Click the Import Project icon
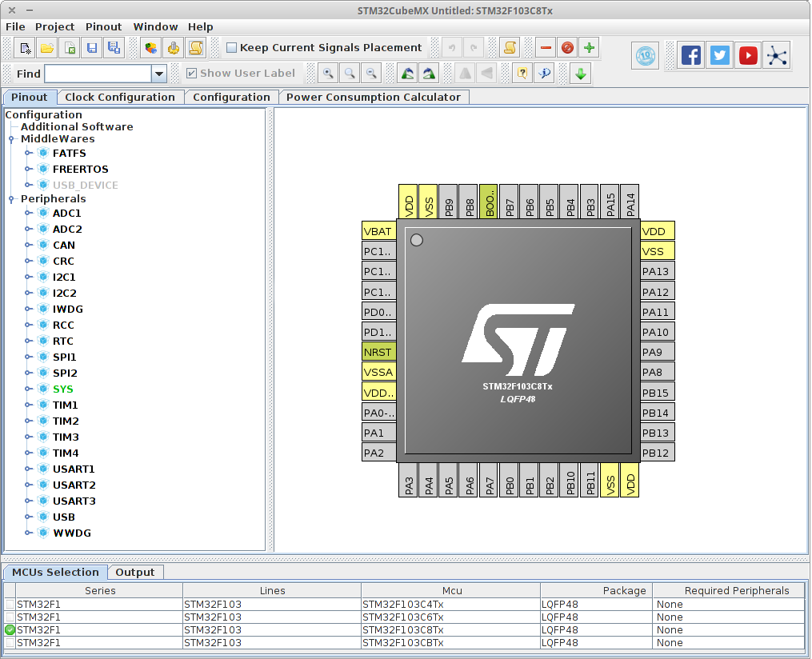The width and height of the screenshot is (812, 659). pos(70,48)
